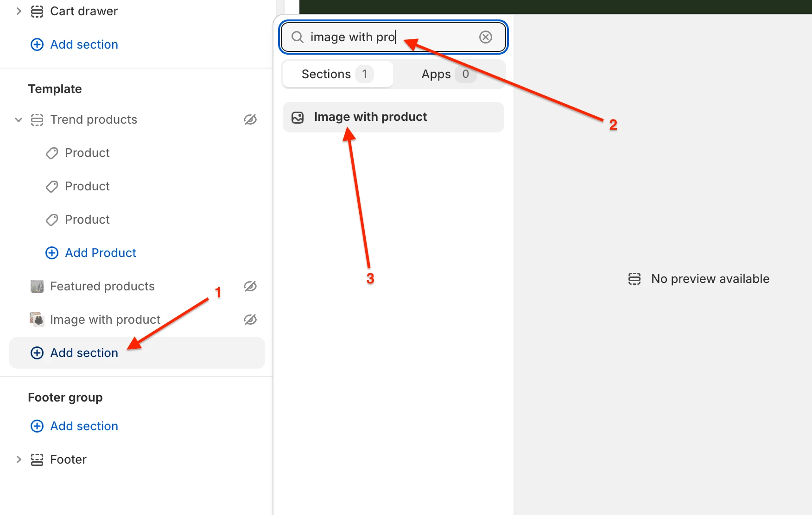Toggle visibility of Image with product section
The image size is (812, 515).
click(x=250, y=320)
